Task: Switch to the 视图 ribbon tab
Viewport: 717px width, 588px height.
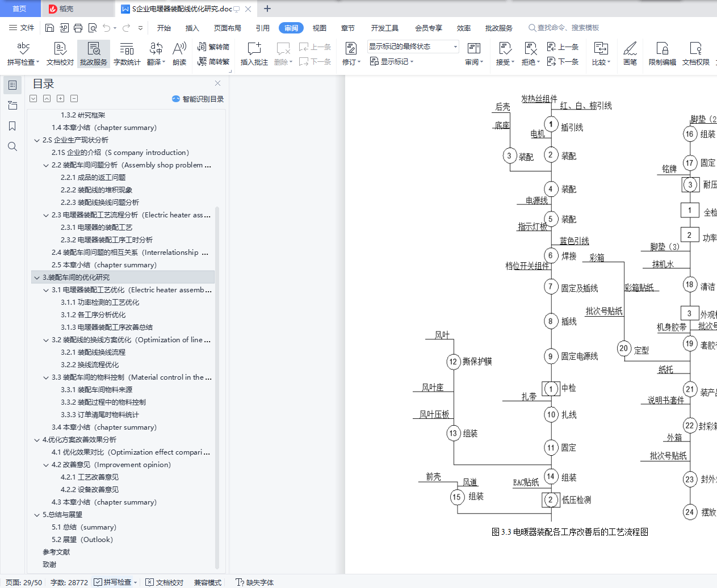Action: point(320,28)
